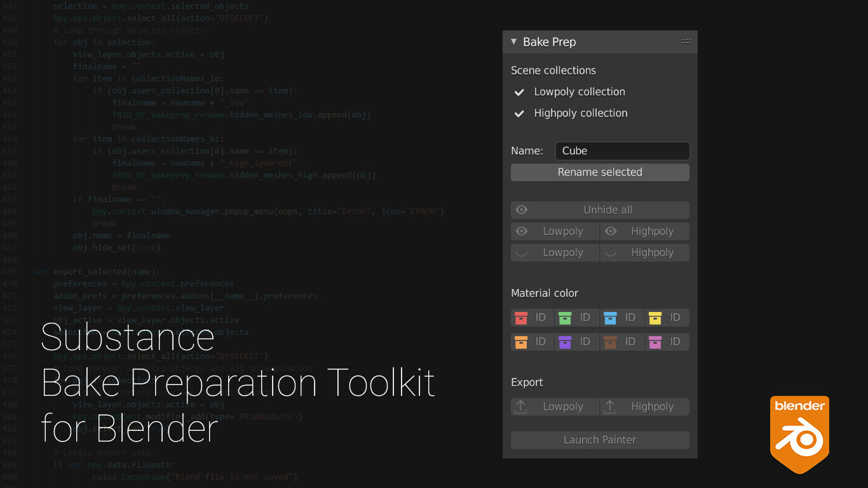Export the Highpoly meshes
This screenshot has width=868, height=488.
pyautogui.click(x=645, y=407)
